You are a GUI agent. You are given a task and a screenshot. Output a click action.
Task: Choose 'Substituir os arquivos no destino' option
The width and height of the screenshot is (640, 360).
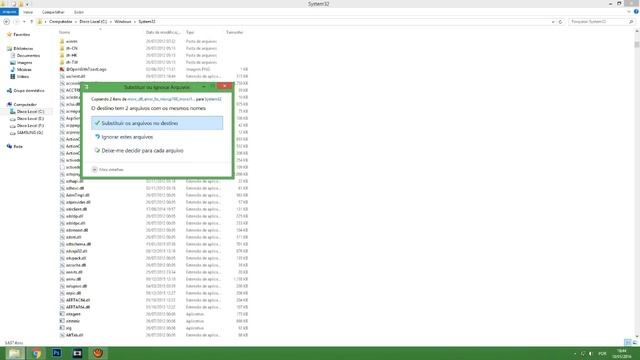(x=157, y=123)
